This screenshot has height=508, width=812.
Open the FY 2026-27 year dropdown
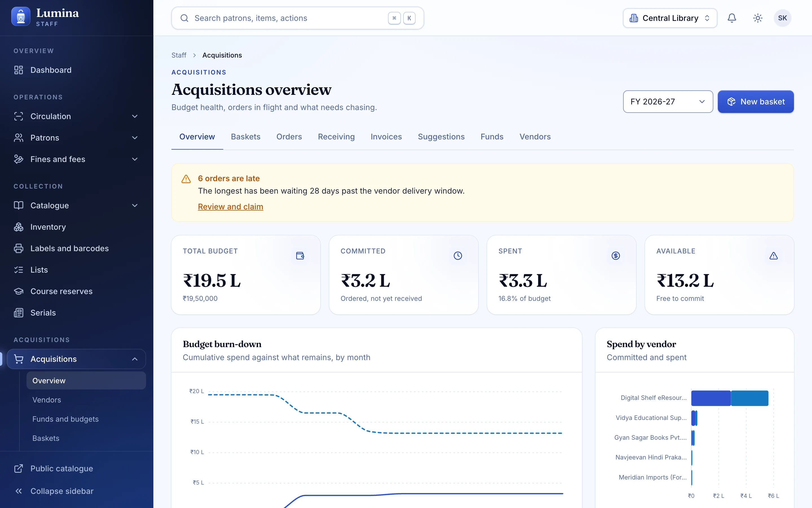(x=668, y=102)
